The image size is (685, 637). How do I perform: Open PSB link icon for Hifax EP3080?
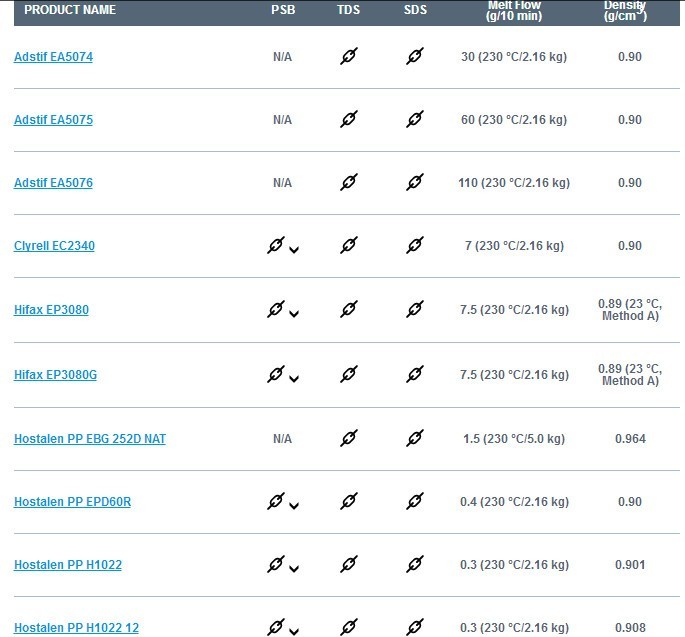(276, 310)
